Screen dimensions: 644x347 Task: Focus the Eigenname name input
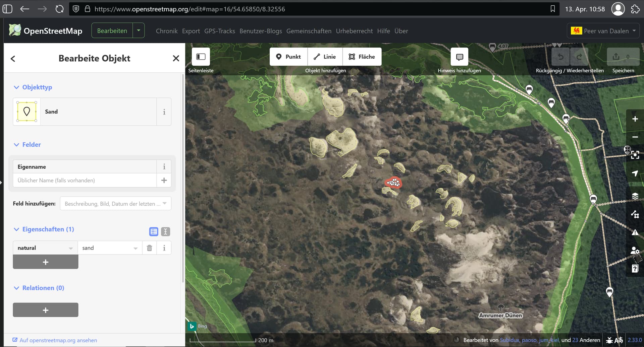(x=85, y=180)
